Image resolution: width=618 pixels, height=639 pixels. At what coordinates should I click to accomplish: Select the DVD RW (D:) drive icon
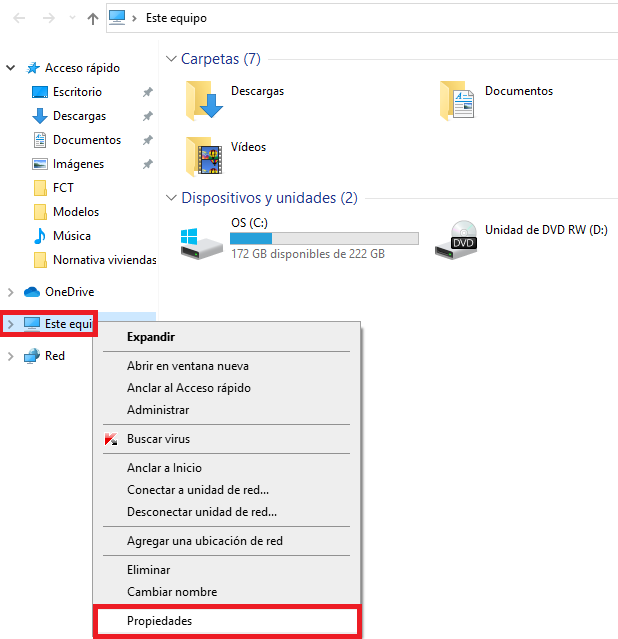point(456,240)
